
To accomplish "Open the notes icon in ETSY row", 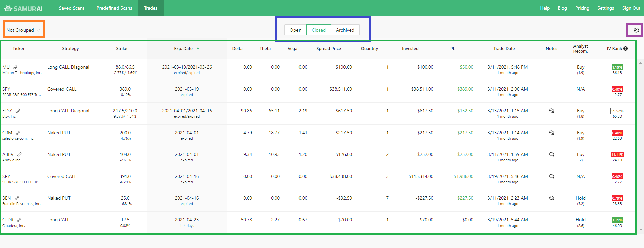I will point(551,111).
